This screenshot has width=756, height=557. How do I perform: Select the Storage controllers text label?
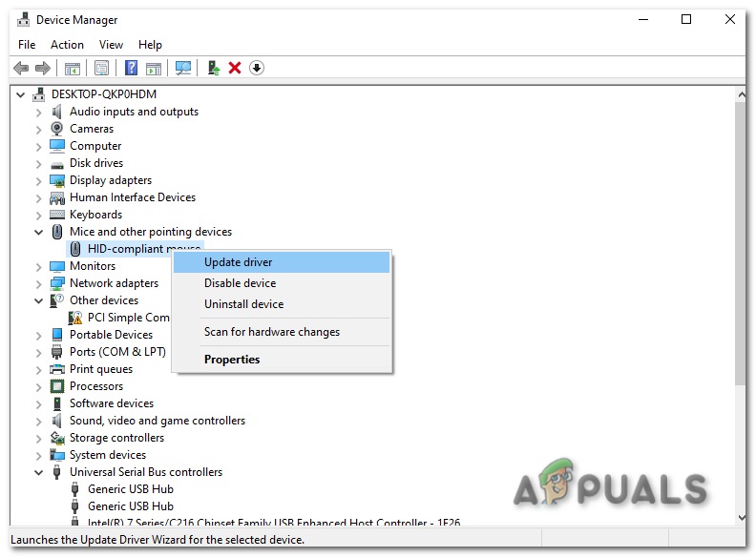(x=116, y=438)
